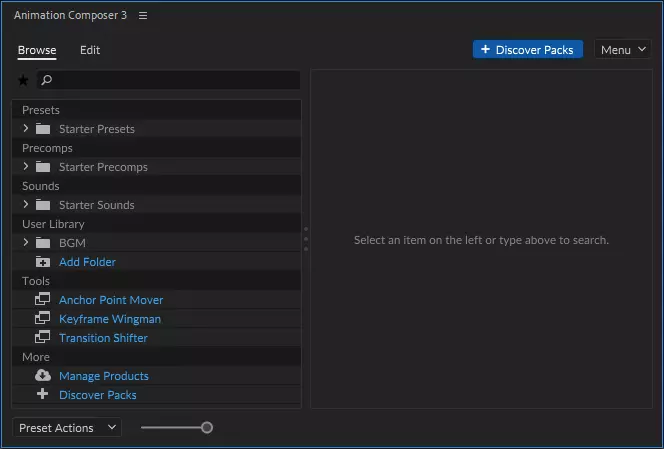The image size is (664, 449).
Task: Expand the Starter Sounds folder chevron
Action: click(x=26, y=205)
